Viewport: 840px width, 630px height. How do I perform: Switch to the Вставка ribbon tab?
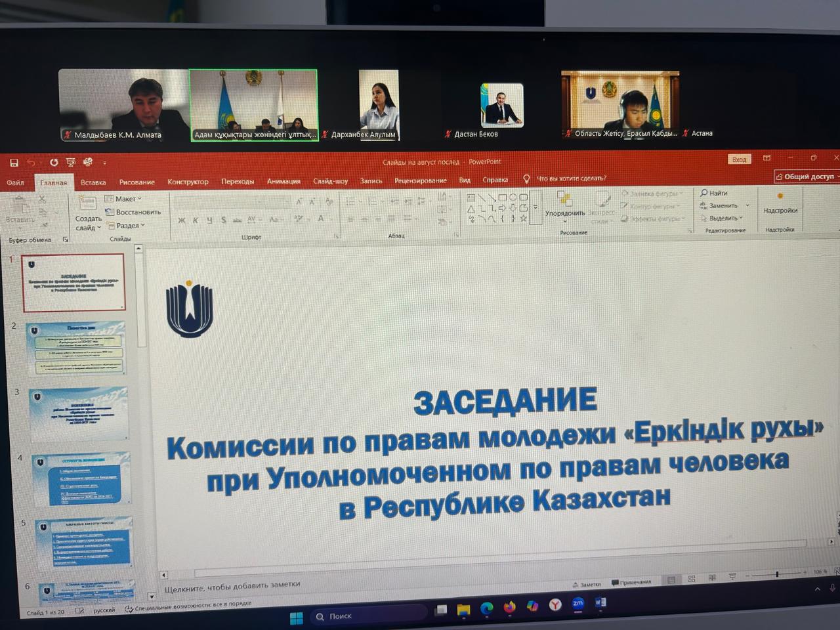(x=93, y=182)
